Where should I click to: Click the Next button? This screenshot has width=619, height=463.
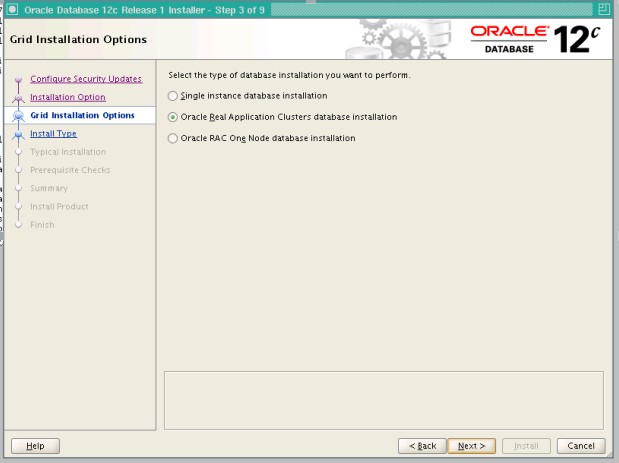coord(471,446)
